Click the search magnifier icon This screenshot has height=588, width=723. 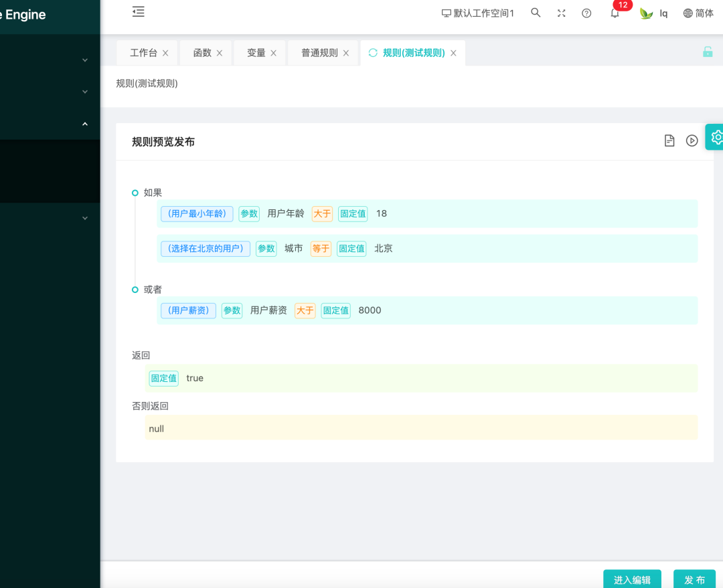click(535, 13)
